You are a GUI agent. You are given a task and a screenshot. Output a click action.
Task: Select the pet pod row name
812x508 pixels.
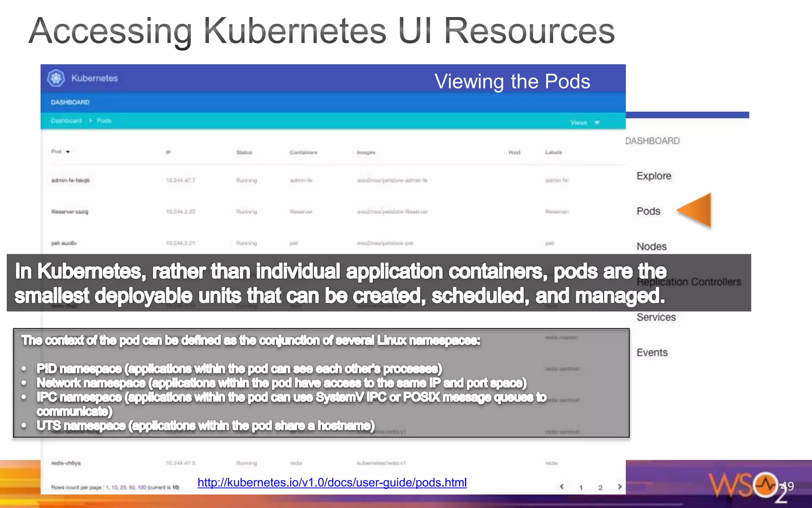64,243
